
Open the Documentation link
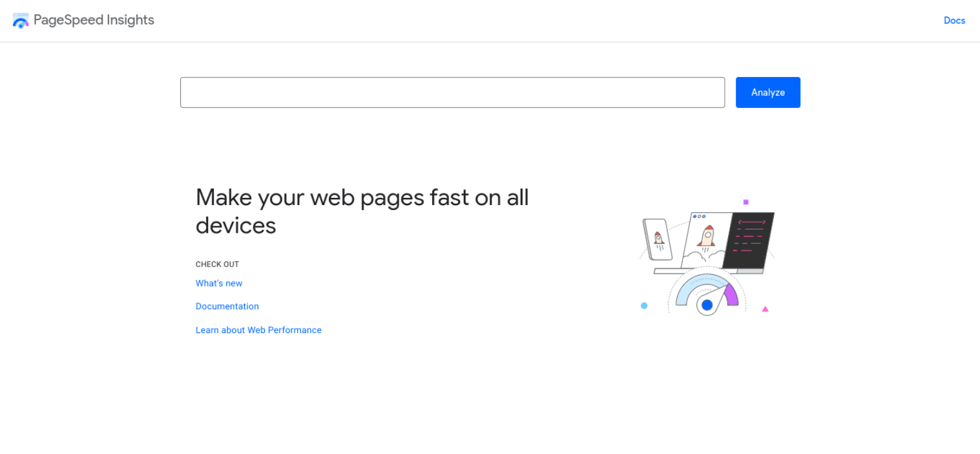227,306
